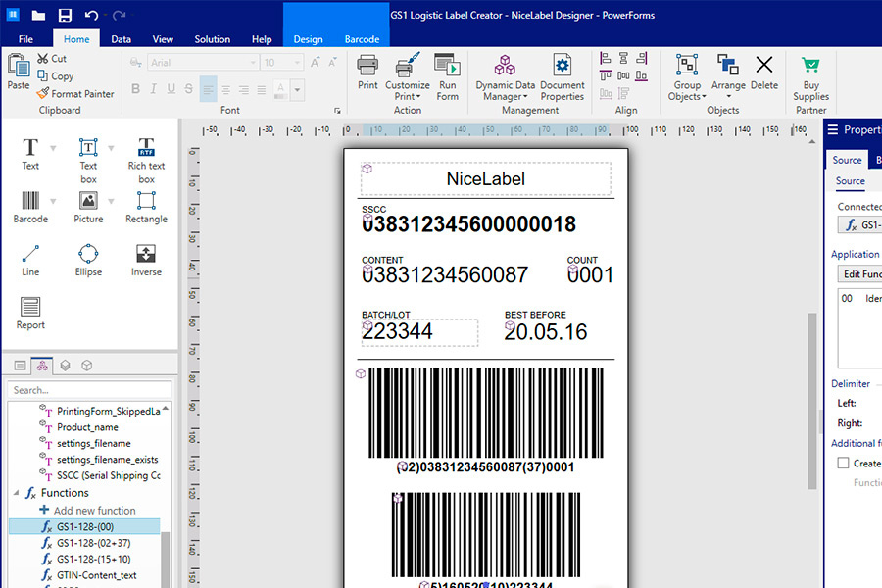Select the Source tab in Properties
This screenshot has width=882, height=588.
(847, 160)
